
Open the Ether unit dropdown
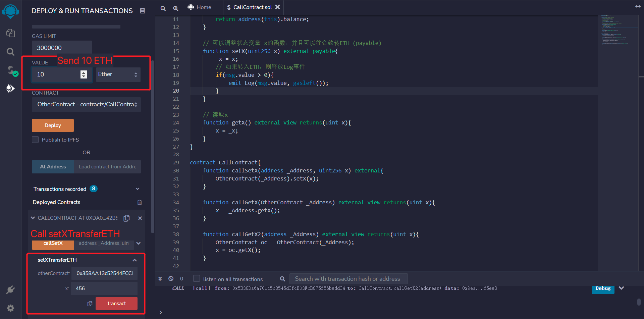pyautogui.click(x=118, y=74)
